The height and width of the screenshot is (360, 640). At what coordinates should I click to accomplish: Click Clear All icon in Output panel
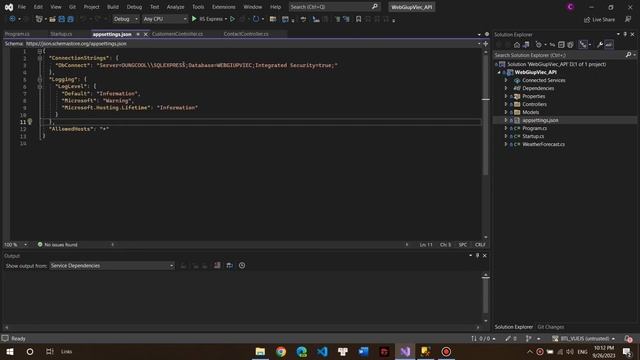pos(217,265)
